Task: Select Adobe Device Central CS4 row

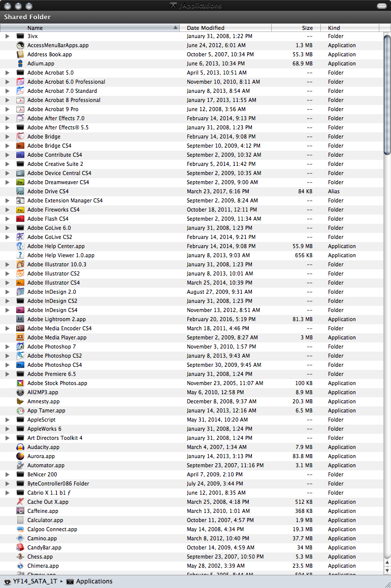Action: coord(192,173)
